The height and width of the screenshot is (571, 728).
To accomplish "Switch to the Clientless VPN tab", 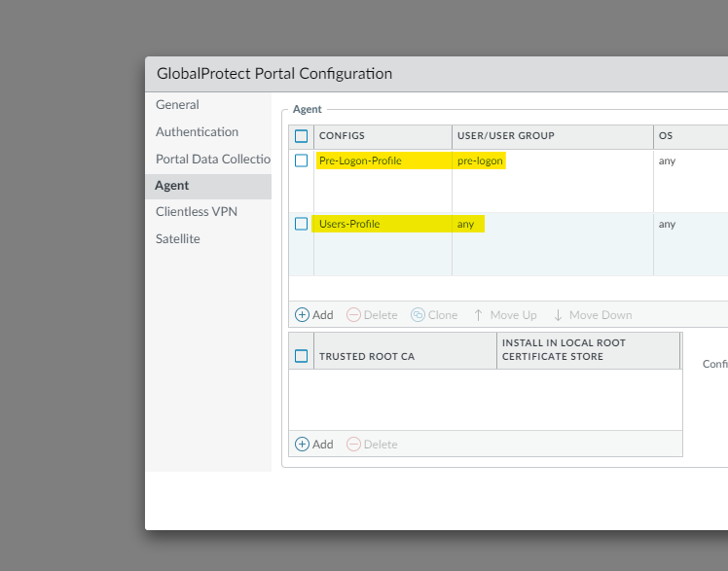I will pyautogui.click(x=197, y=212).
